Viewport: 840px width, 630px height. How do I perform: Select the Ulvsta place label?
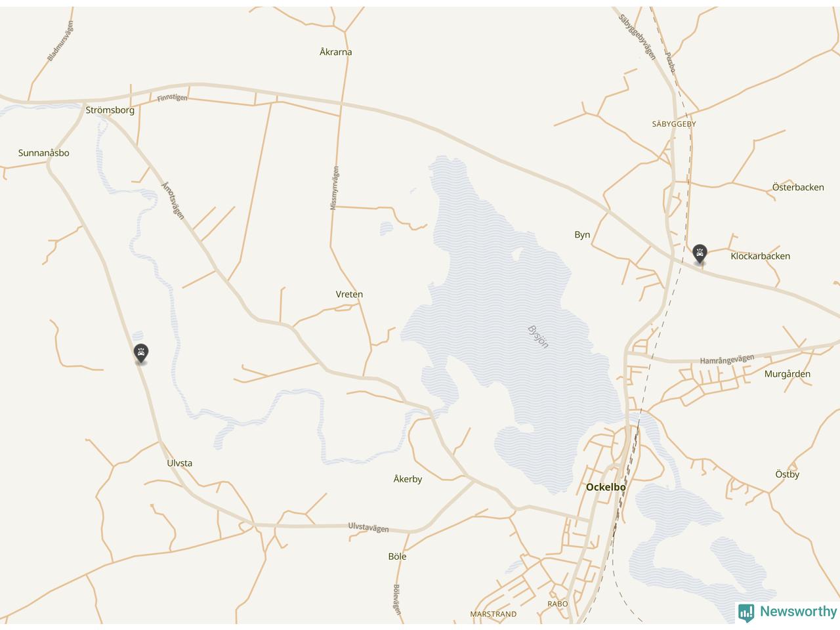click(179, 463)
